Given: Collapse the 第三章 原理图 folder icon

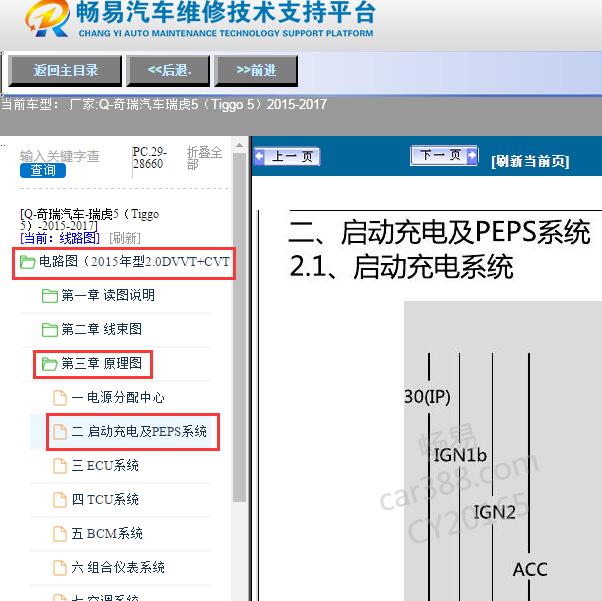Looking at the screenshot, I should (50, 364).
